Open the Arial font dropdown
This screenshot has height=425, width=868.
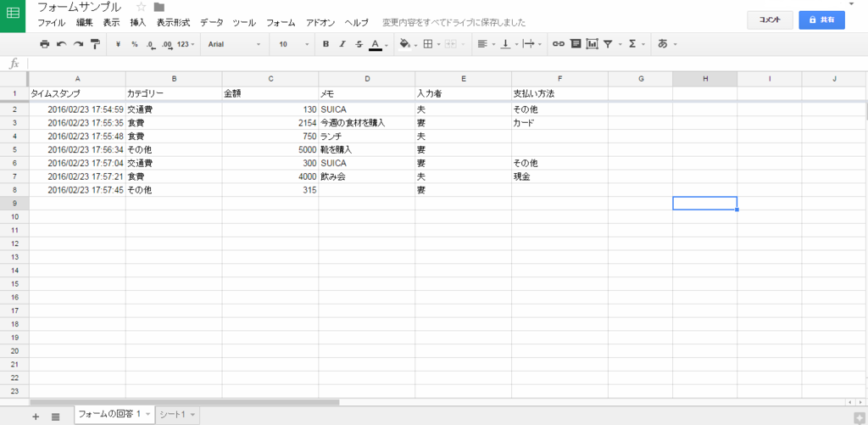[x=234, y=44]
